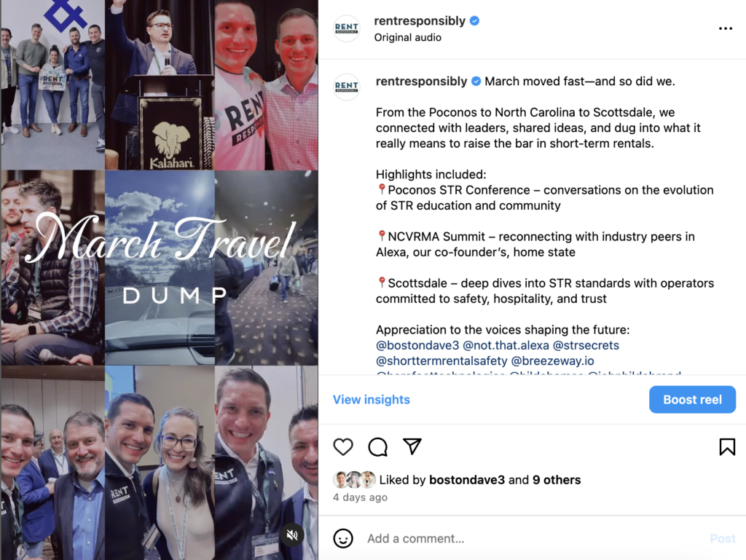Open comments via speech bubble icon
Viewport: 746px width, 560px height.
tap(378, 447)
